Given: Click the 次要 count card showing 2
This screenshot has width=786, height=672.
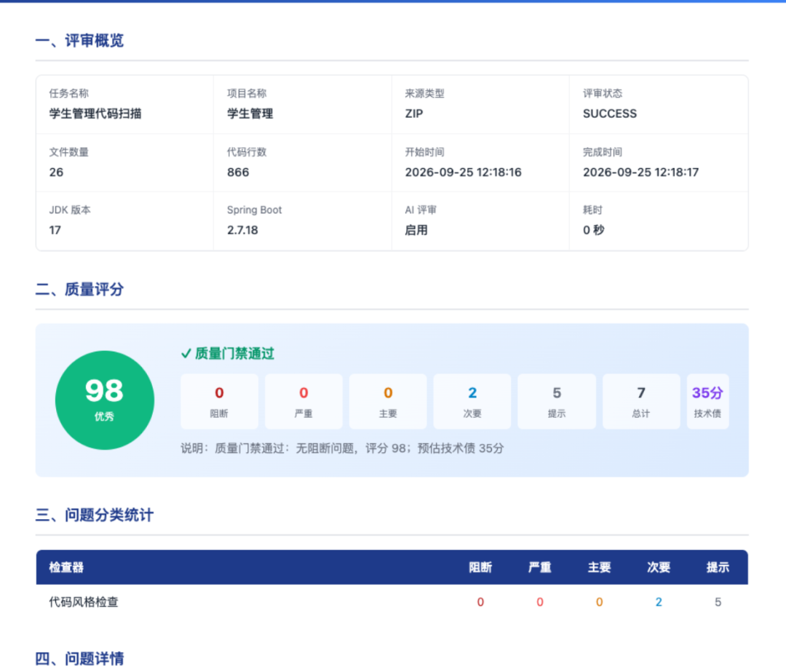Looking at the screenshot, I should (x=472, y=401).
